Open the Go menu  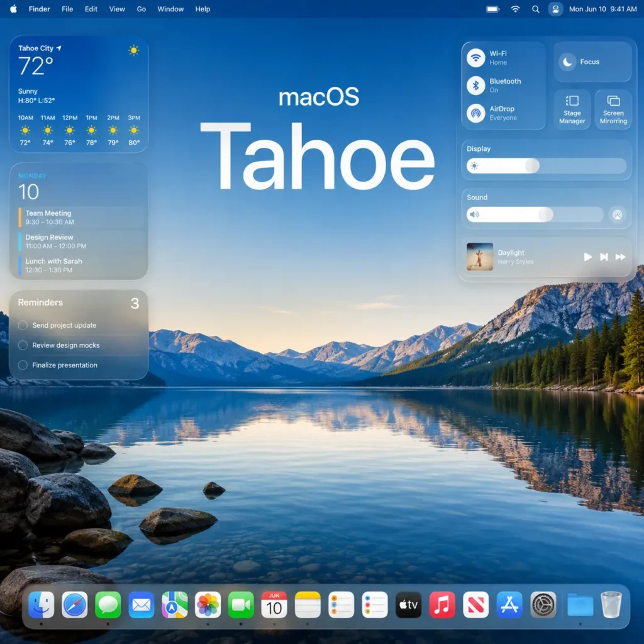142,9
